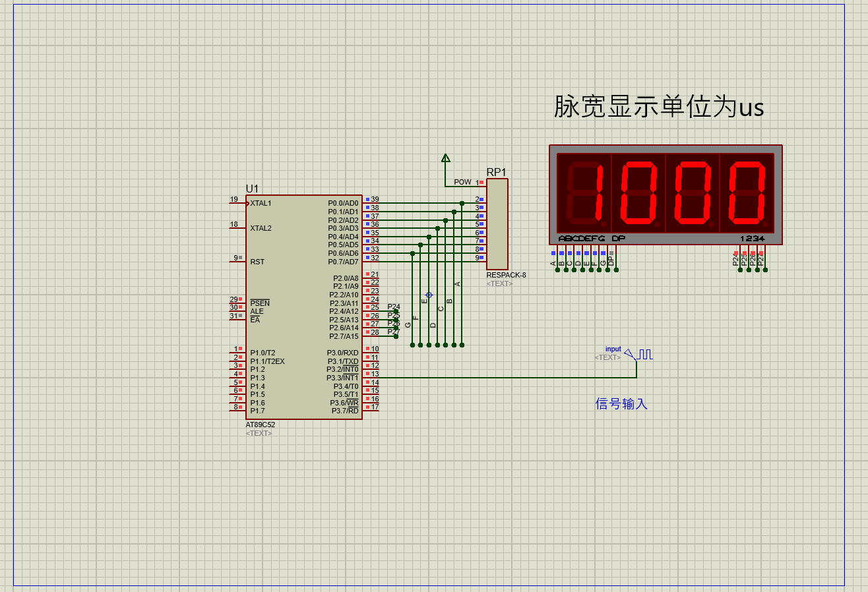Click the PSEN pin on U1
The height and width of the screenshot is (592, 868).
click(260, 303)
